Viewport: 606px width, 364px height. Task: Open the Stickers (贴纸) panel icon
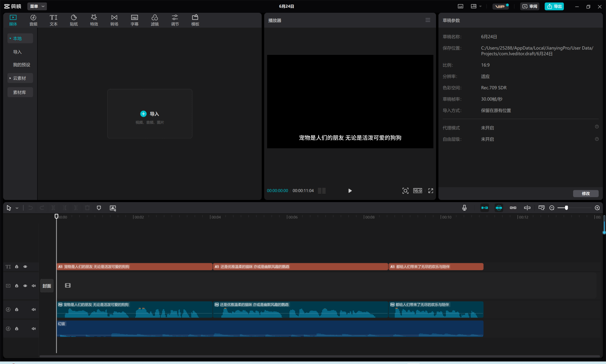click(74, 20)
